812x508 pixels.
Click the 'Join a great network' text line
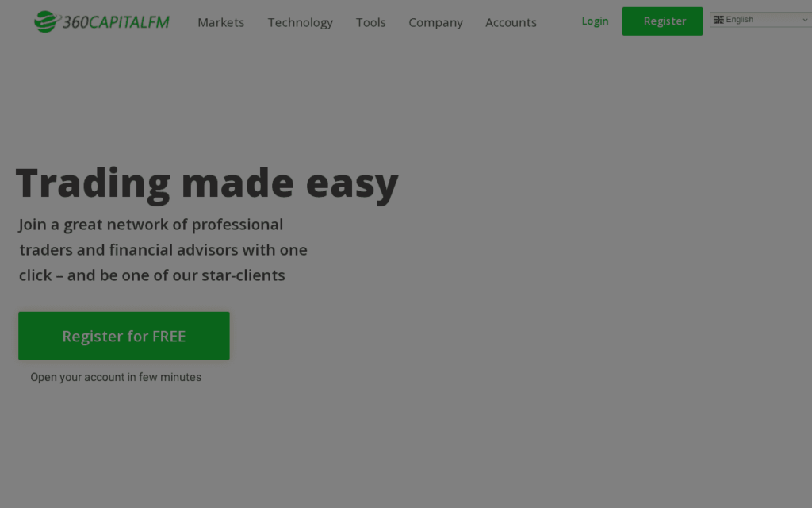151,225
